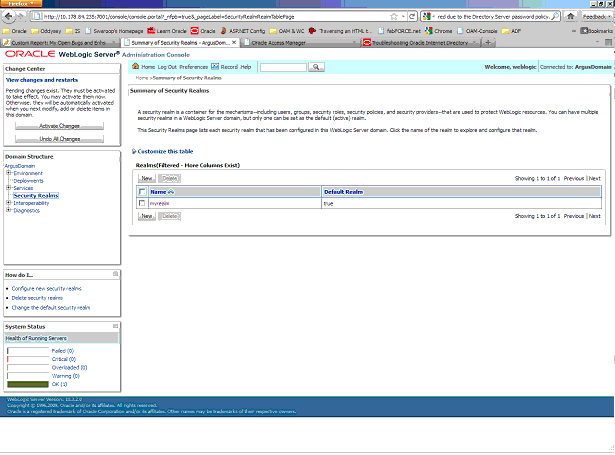The image size is (615, 455).
Task: Show more bookmarks with the chevron
Action: click(574, 31)
